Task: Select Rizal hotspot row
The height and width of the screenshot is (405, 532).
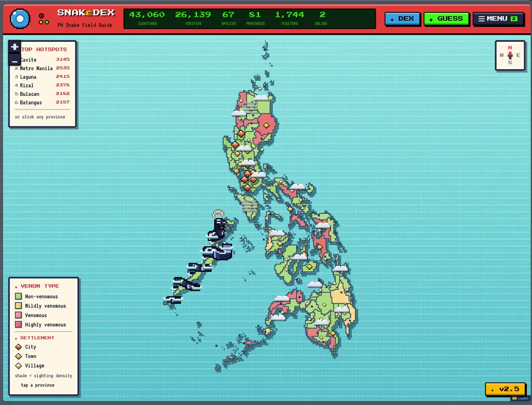Action: click(42, 85)
